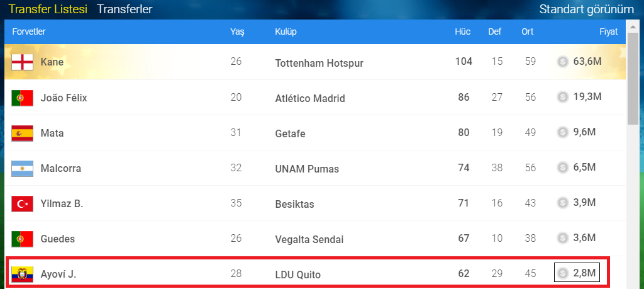Toggle the Standart görünüm view
The image size is (644, 289).
pyautogui.click(x=586, y=9)
